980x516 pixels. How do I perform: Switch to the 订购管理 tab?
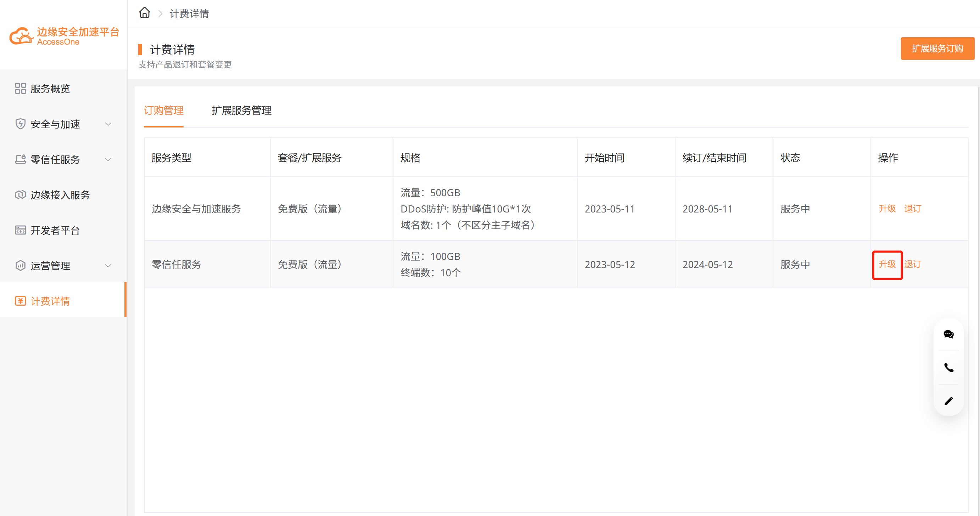(x=164, y=110)
